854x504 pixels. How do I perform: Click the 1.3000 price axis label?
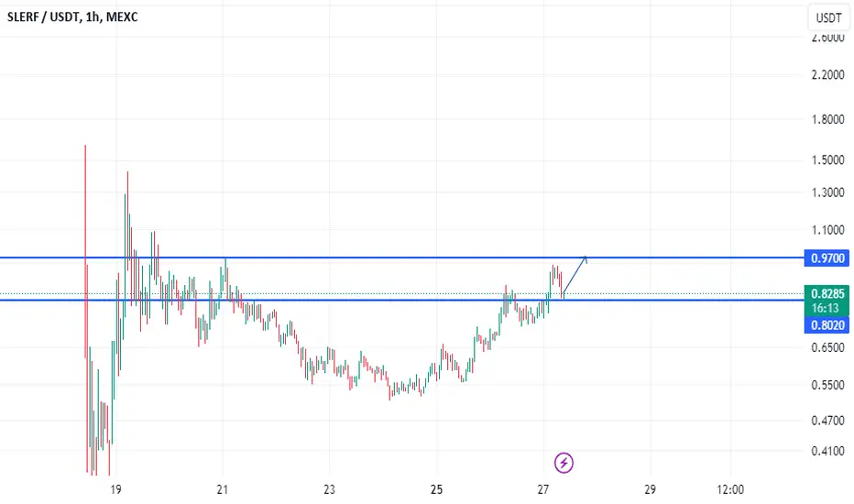[827, 192]
